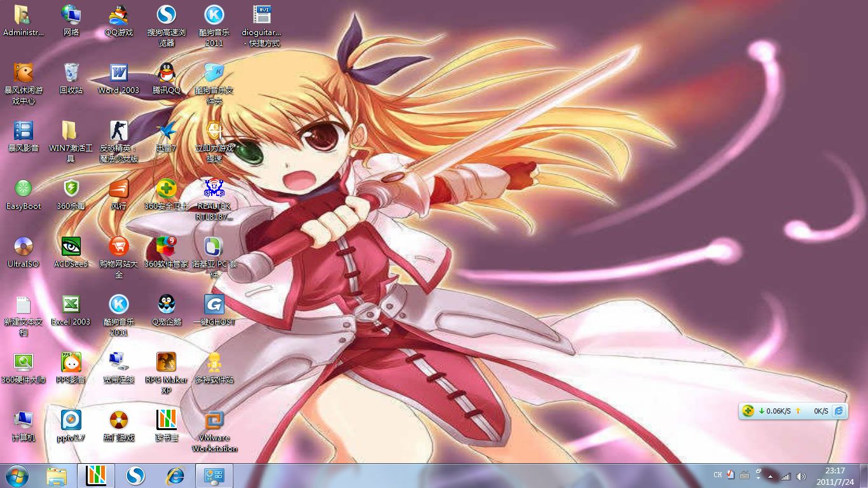Image resolution: width=868 pixels, height=488 pixels.
Task: Open the 计算机 computer icon
Action: click(x=24, y=426)
